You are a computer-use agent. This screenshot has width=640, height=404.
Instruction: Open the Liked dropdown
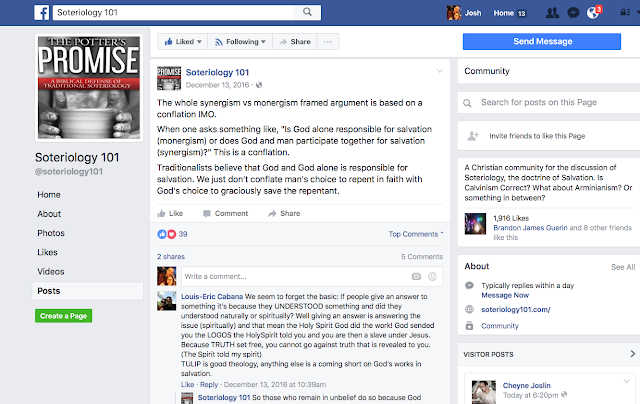click(182, 42)
